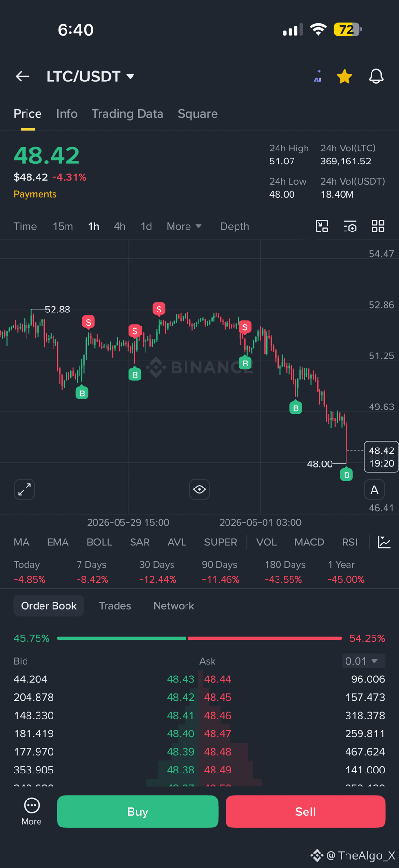Toggle the EMA indicator
399x868 pixels.
tap(58, 542)
